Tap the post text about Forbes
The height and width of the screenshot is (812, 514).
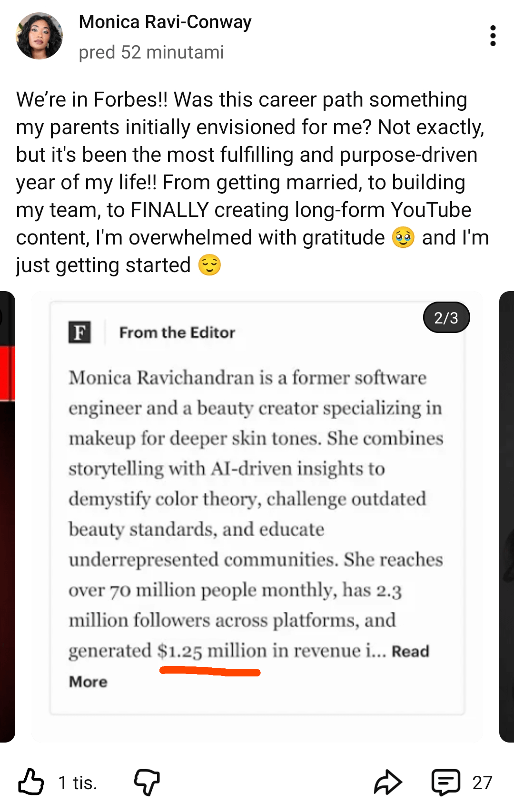click(247, 182)
